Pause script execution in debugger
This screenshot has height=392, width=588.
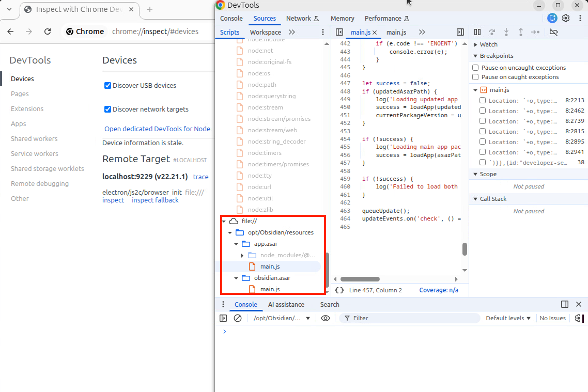[477, 32]
